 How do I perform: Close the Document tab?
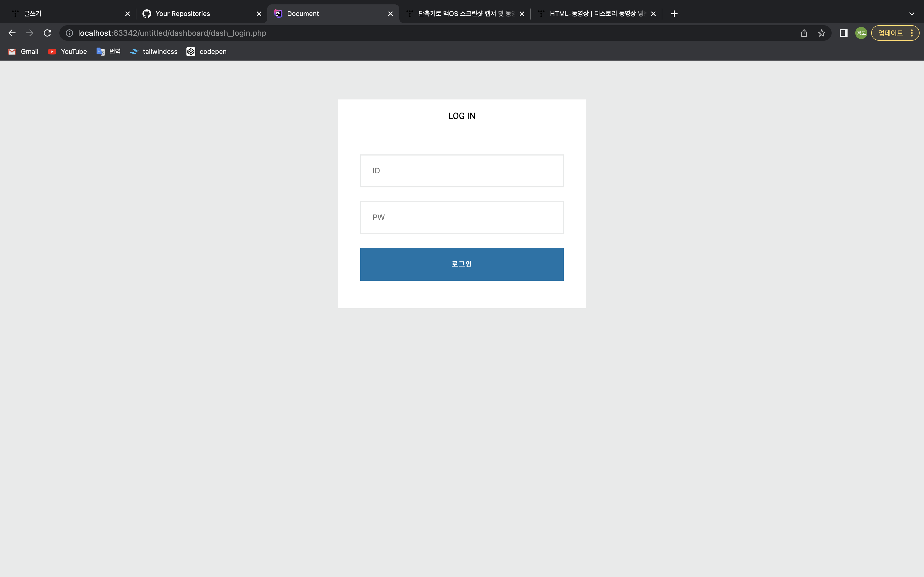[390, 14]
